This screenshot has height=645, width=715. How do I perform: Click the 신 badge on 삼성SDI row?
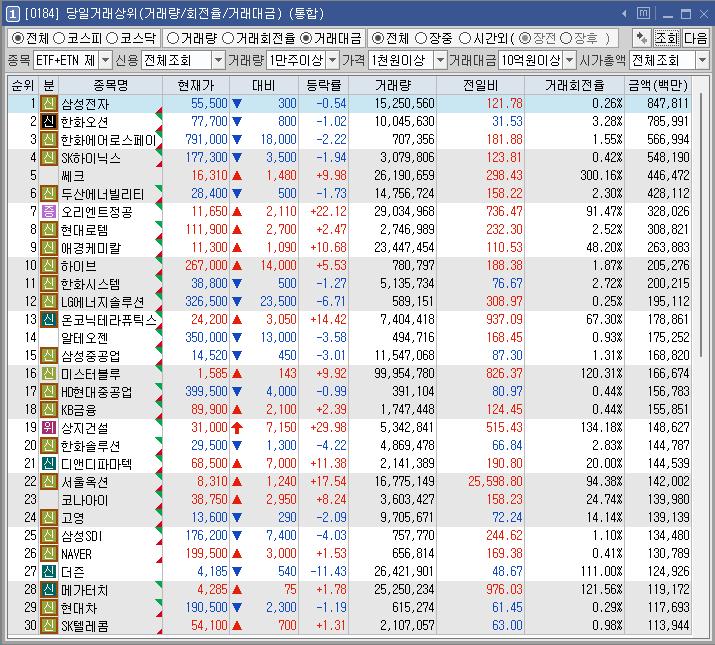click(48, 535)
